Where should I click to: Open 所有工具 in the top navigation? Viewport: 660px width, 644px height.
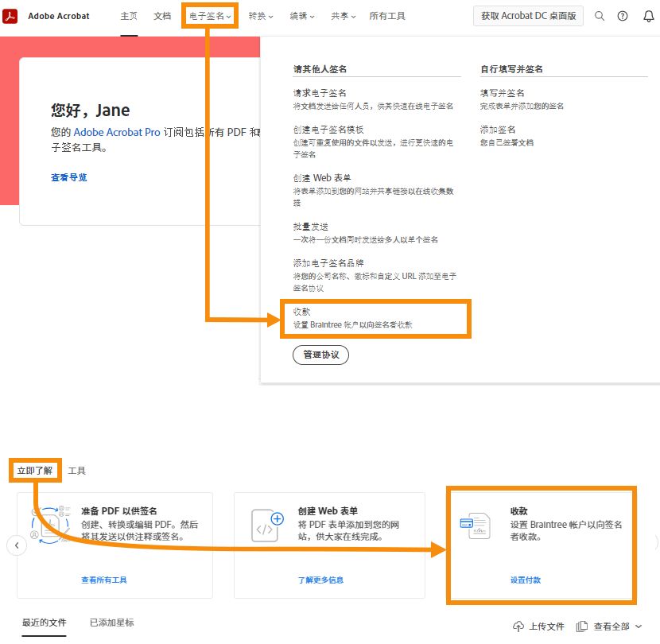(386, 16)
